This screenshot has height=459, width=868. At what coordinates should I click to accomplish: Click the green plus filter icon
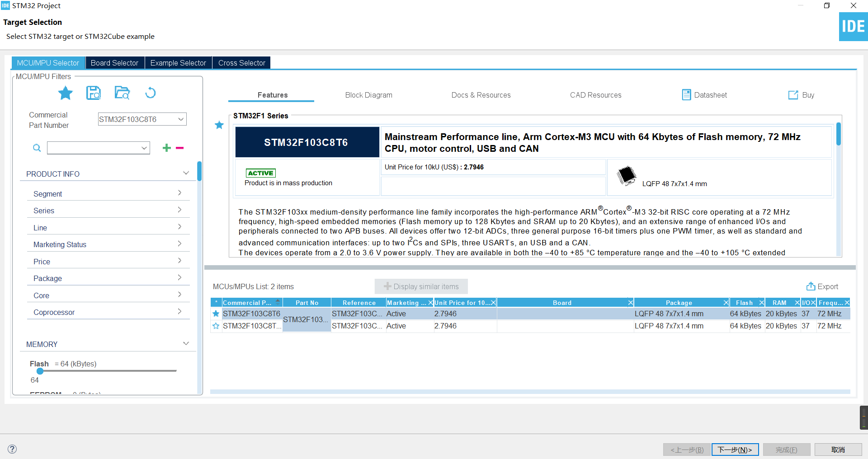tap(166, 148)
